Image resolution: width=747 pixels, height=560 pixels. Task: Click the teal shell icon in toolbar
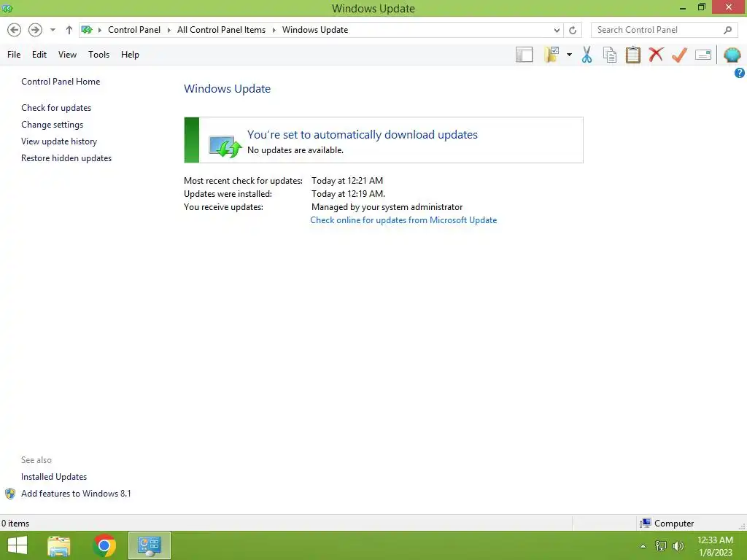pos(732,55)
